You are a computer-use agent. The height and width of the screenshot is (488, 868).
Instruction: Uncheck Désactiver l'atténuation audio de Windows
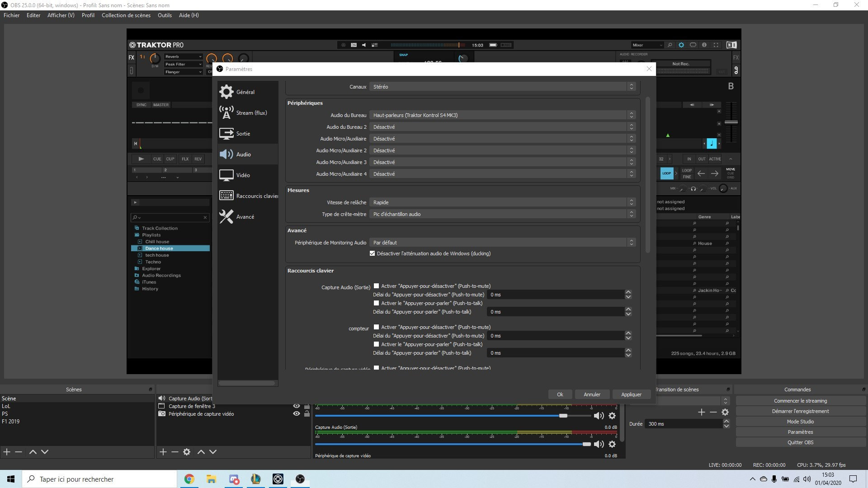pyautogui.click(x=372, y=253)
